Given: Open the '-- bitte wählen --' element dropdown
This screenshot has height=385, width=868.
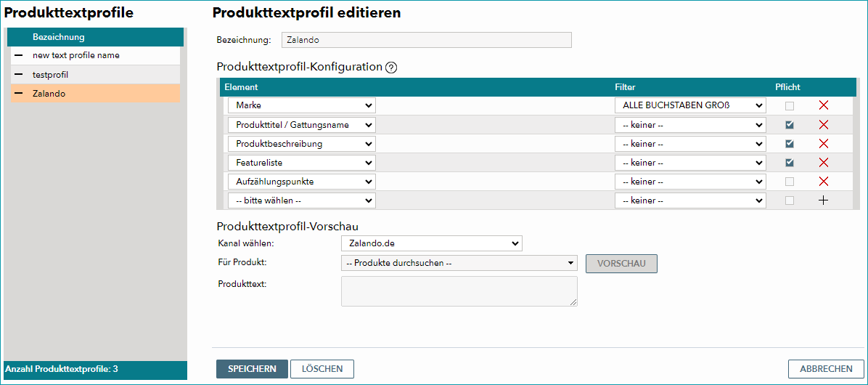Looking at the screenshot, I should point(302,200).
